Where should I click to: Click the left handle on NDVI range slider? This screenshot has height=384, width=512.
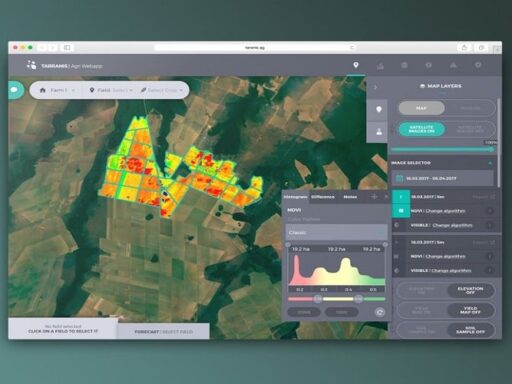tap(318, 299)
